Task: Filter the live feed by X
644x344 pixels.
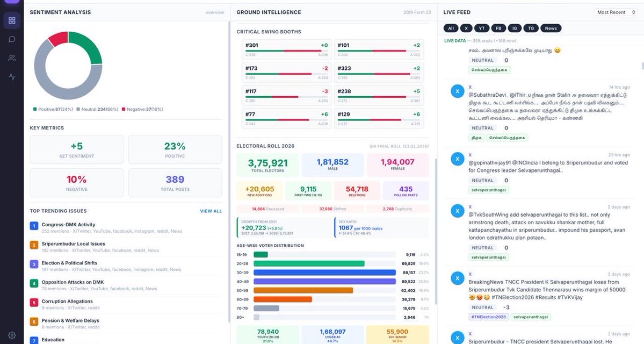Action: point(466,28)
